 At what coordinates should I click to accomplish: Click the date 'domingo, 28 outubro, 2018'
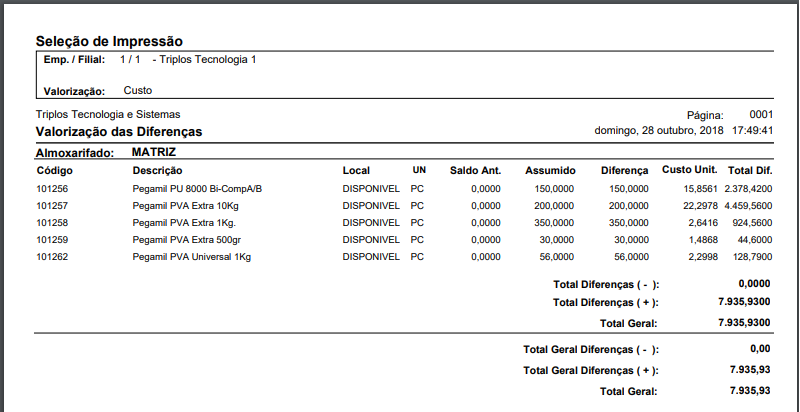(x=659, y=131)
